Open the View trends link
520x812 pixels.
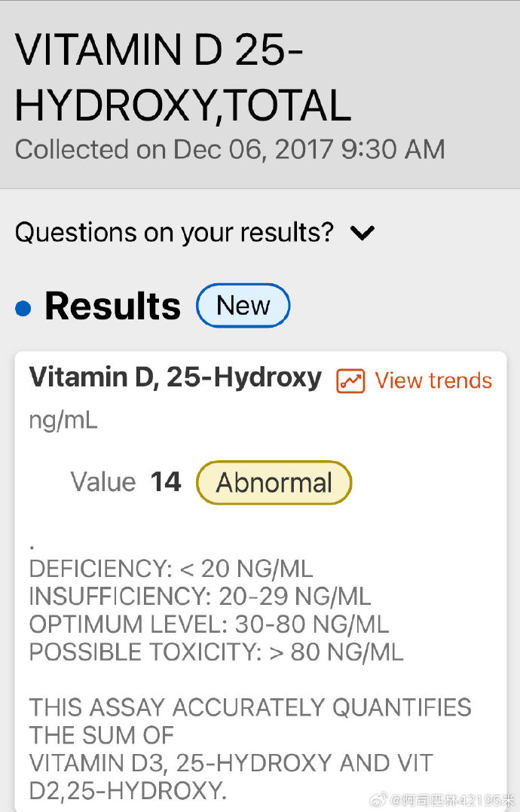433,380
